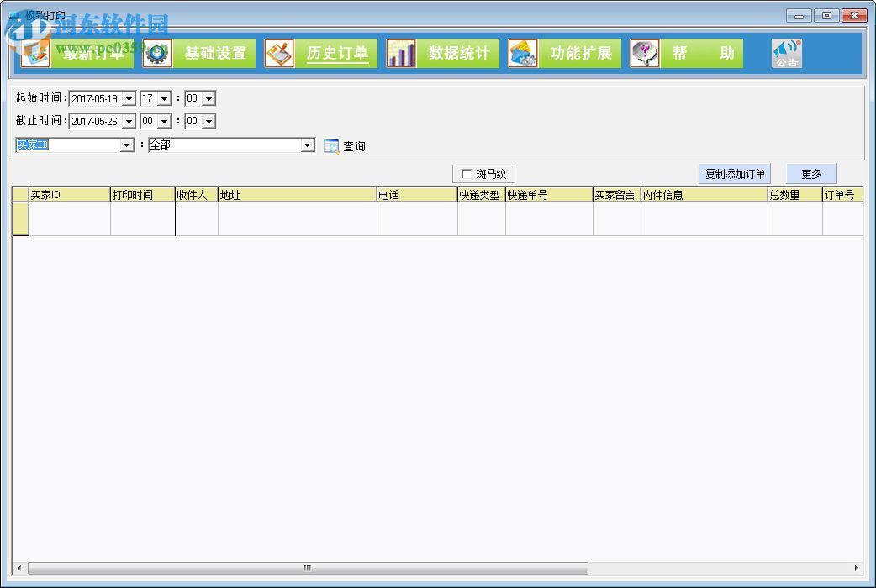The width and height of the screenshot is (876, 588).
Task: Click the 快递类型 column header
Action: 482,195
